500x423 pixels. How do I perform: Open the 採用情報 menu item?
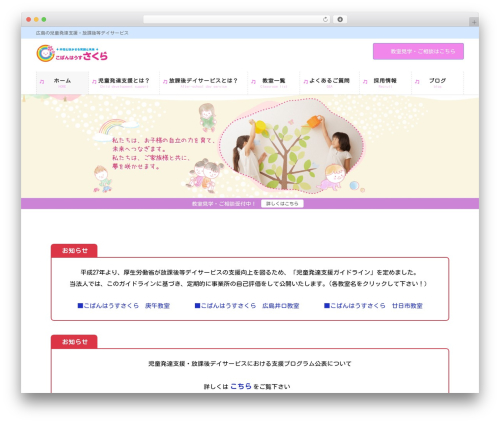click(385, 82)
